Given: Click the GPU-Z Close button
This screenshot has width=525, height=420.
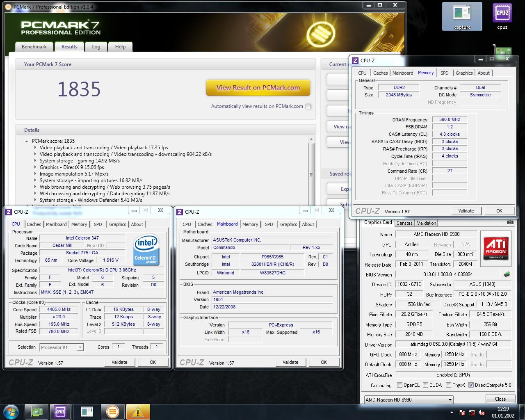Looking at the screenshot, I should 500,399.
